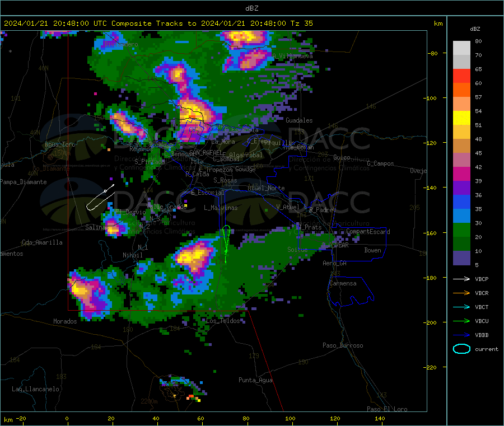Click the L_Malvinas location label
504x426 pixels.
tap(221, 208)
